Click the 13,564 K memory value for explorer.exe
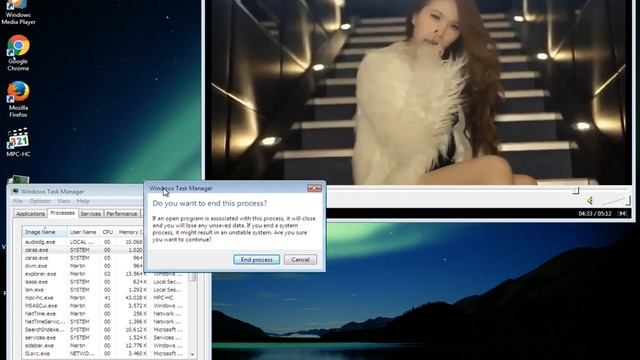Viewport: 640px width, 360px height. pos(137,274)
